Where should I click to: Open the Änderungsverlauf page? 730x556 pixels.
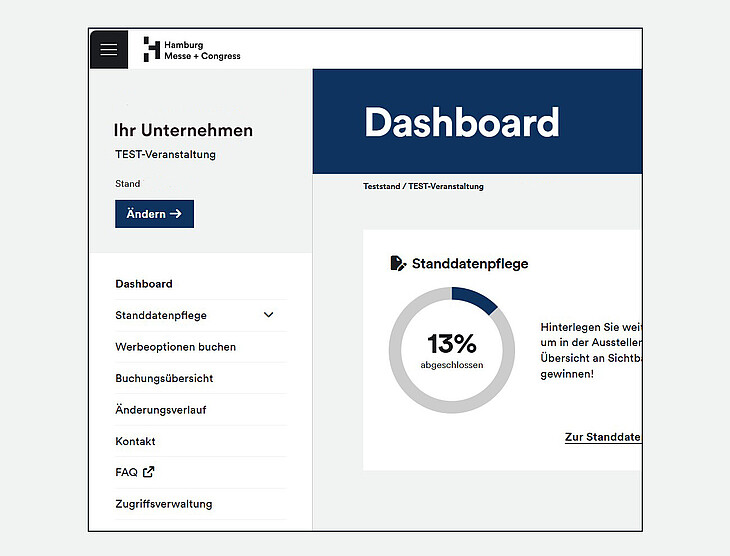point(161,410)
